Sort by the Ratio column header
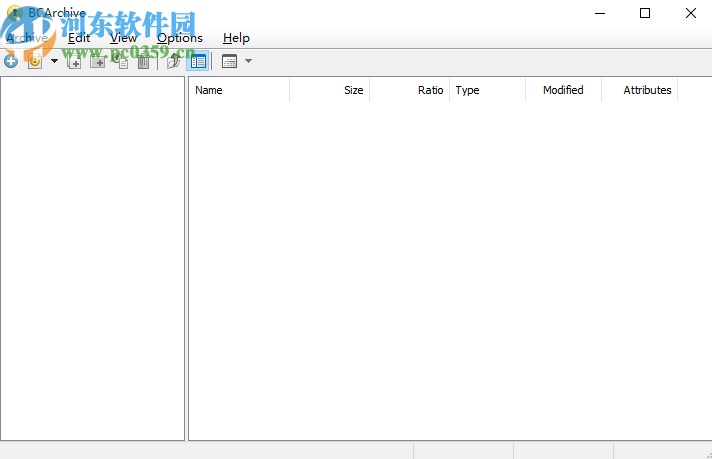 [410, 90]
